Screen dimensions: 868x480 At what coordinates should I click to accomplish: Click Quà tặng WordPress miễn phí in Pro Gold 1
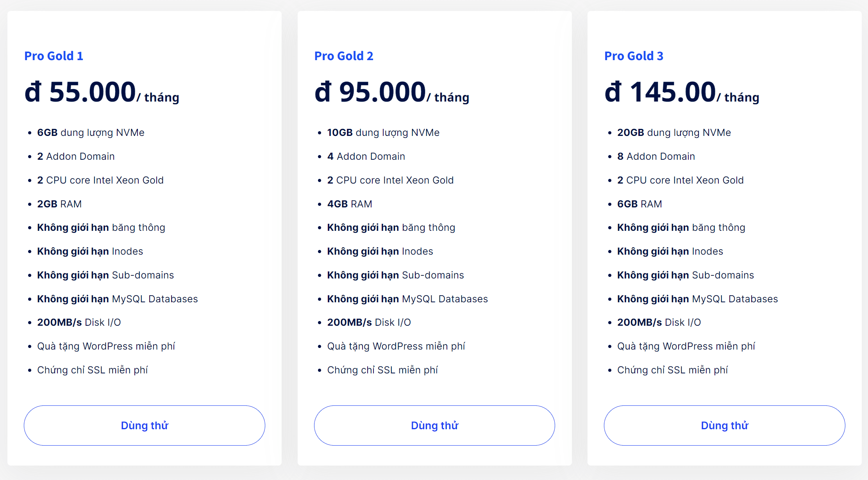coord(106,346)
